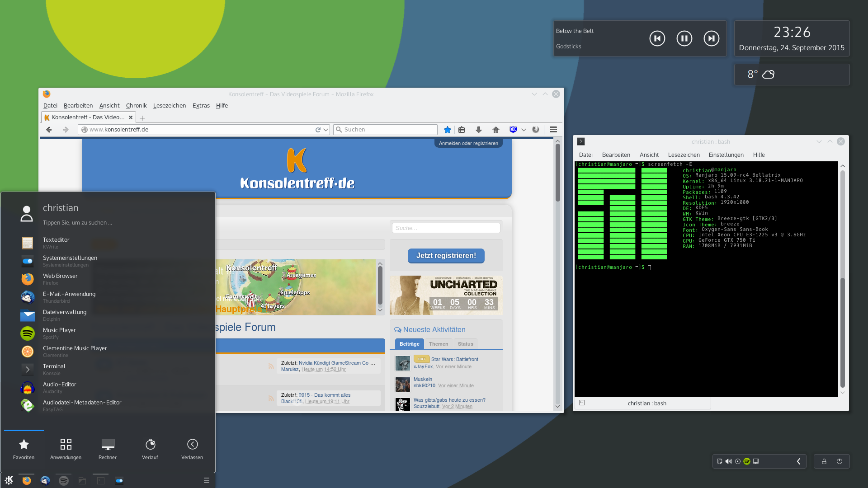Click the Firefox Suchen search field
Viewport: 868px width, 488px height.
(x=385, y=130)
